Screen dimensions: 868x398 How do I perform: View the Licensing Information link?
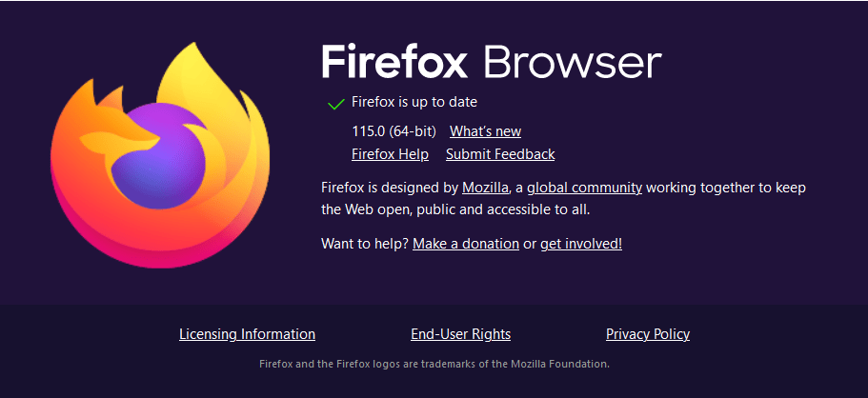247,334
